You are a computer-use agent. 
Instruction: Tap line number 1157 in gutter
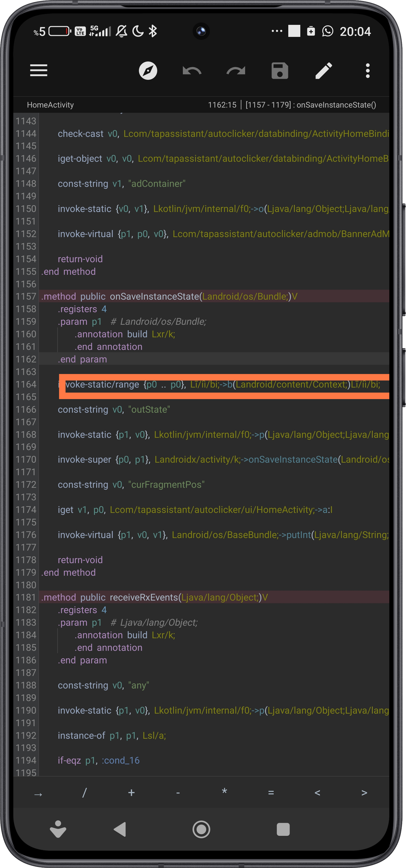(26, 296)
